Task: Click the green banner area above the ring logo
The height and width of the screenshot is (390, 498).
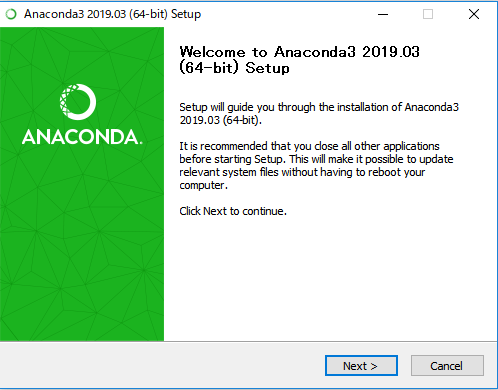Action: [x=82, y=53]
